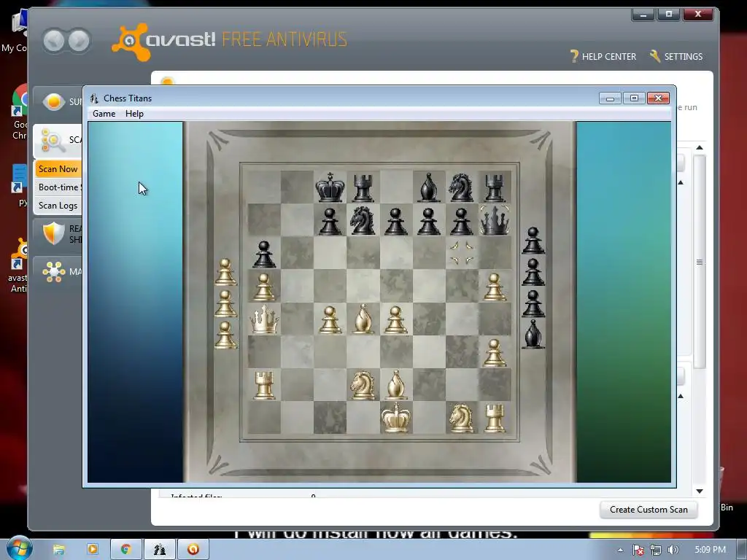
Task: Open Boot-time scan in avast sidebar
Action: click(58, 187)
